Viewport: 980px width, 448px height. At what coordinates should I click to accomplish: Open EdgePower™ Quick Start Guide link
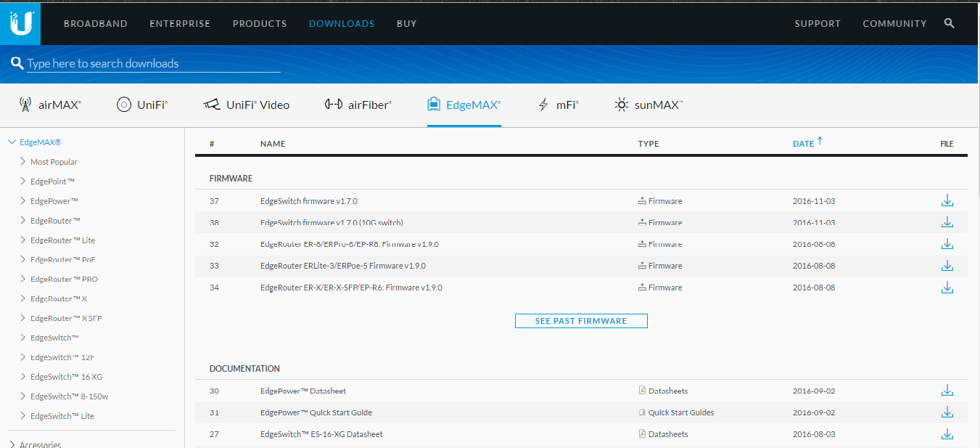(316, 412)
